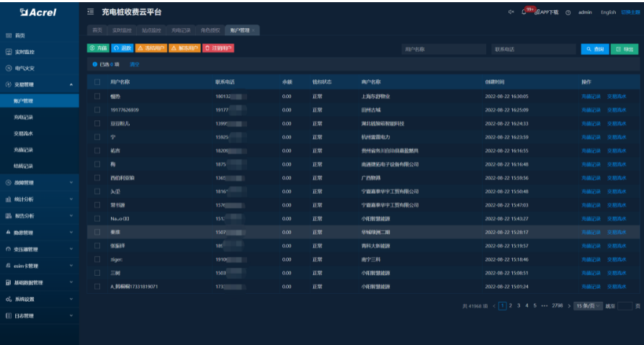Image resolution: width=644 pixels, height=345 pixels.
Task: Check the row for user 梅
Action: coord(97,164)
